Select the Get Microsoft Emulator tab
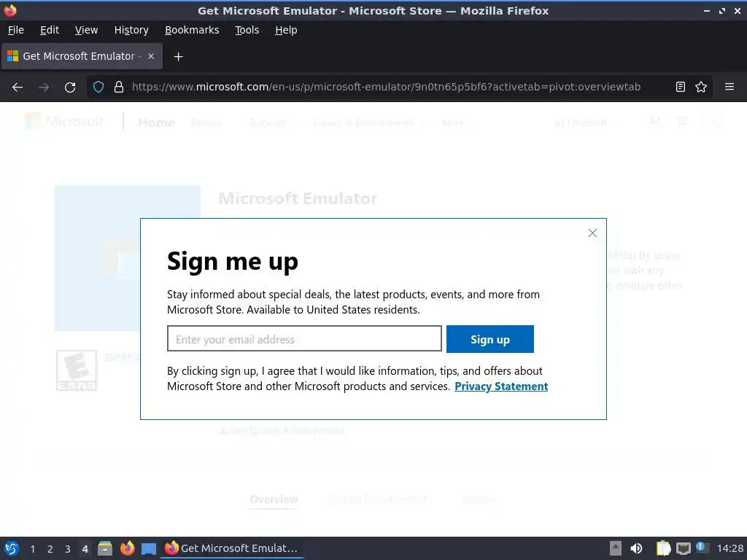The image size is (747, 560). [x=82, y=56]
